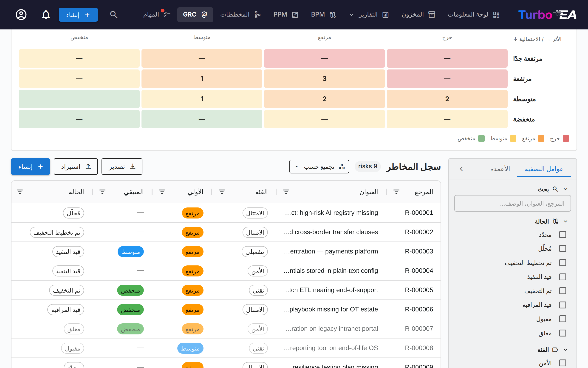Screen dimensions: 588x368
Task: Switch to الأعمدة columns tab
Action: 500,169
